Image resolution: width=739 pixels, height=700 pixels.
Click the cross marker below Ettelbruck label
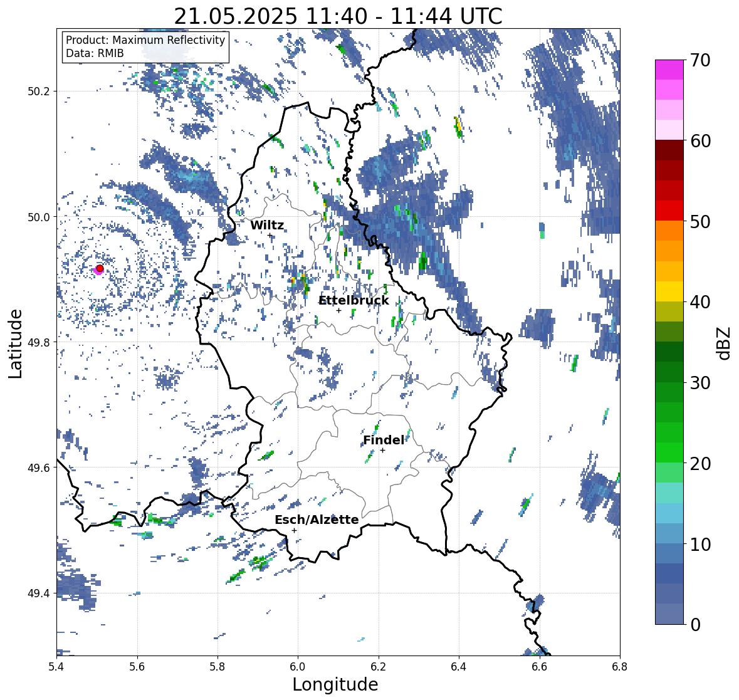click(338, 310)
